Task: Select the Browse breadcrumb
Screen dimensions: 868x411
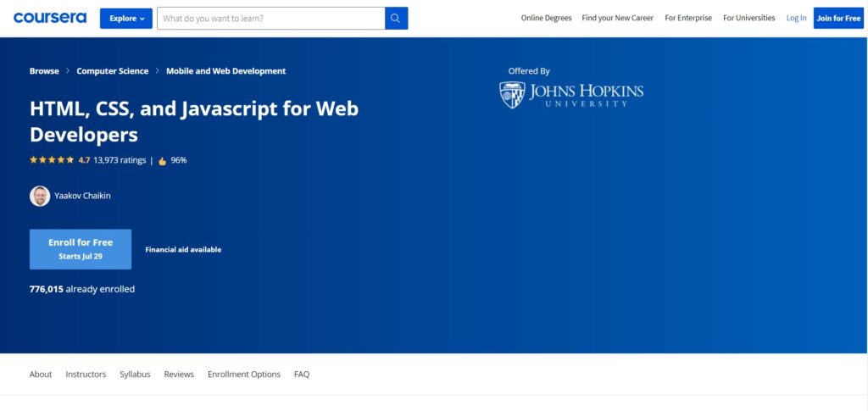Action: [x=44, y=71]
